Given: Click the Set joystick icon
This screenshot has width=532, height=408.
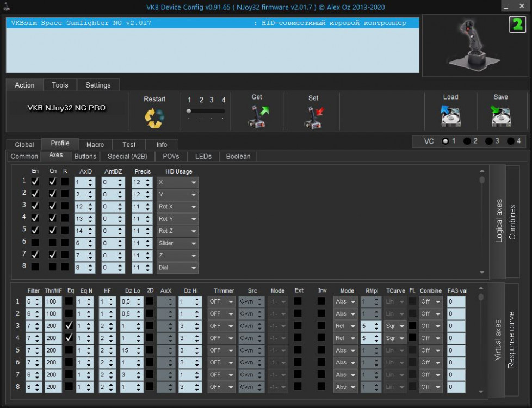Looking at the screenshot, I should 313,118.
